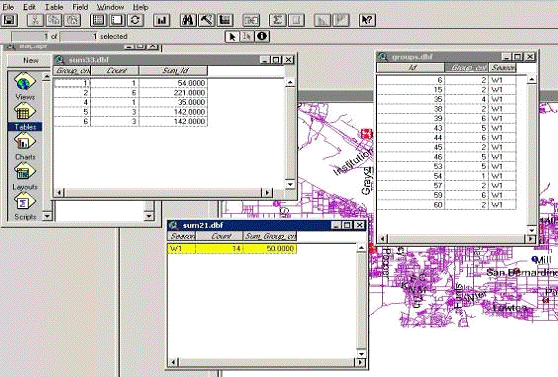The image size is (558, 377).
Task: Click the Create Chart toolbar icon
Action: tap(162, 20)
